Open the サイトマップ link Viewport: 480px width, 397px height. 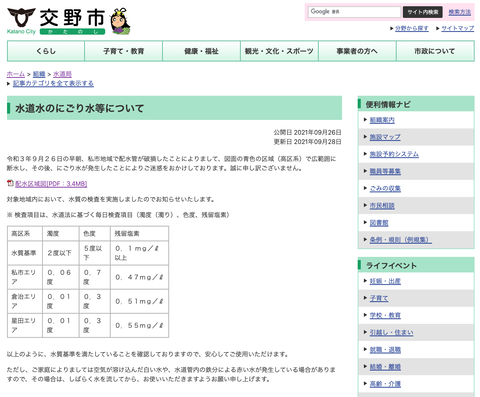coord(458,28)
